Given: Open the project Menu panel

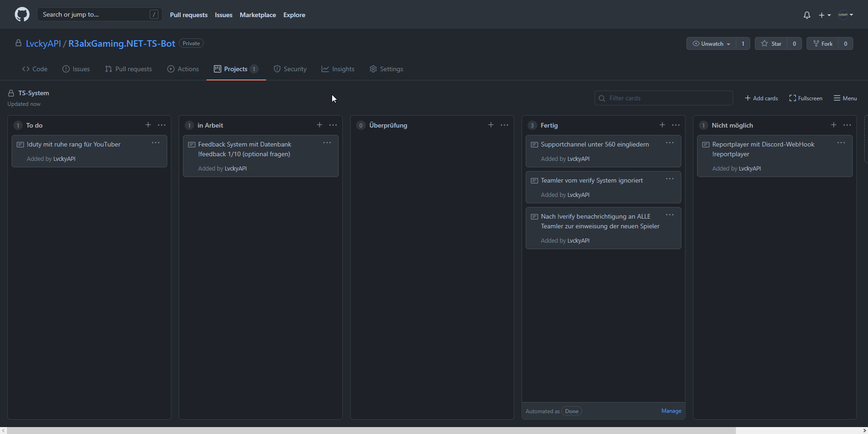Looking at the screenshot, I should (845, 98).
